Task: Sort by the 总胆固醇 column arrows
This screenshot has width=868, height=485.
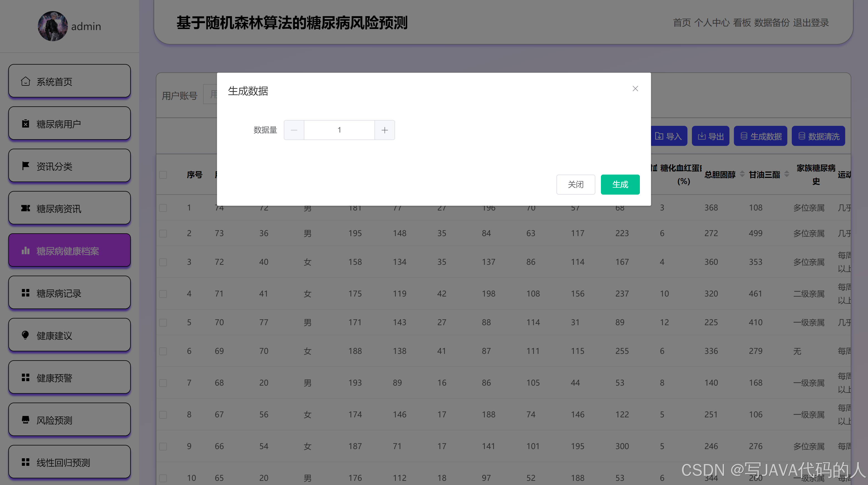Action: click(742, 174)
